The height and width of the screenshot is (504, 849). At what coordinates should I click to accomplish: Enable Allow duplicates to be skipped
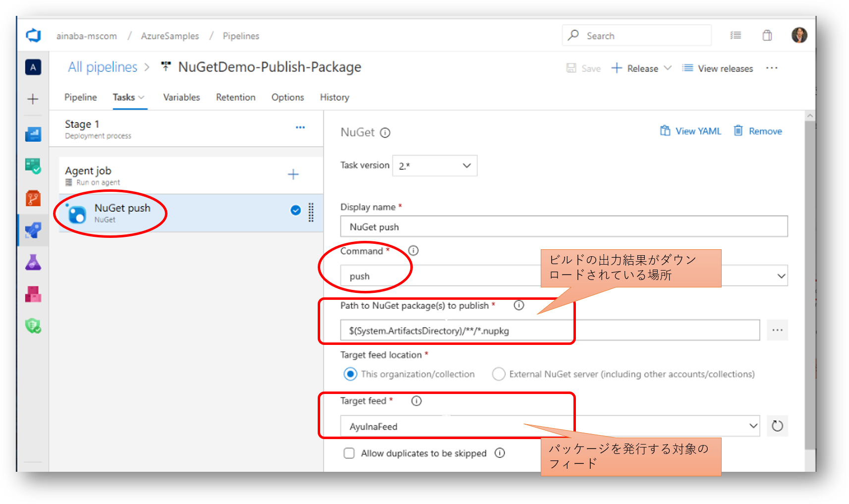(349, 453)
